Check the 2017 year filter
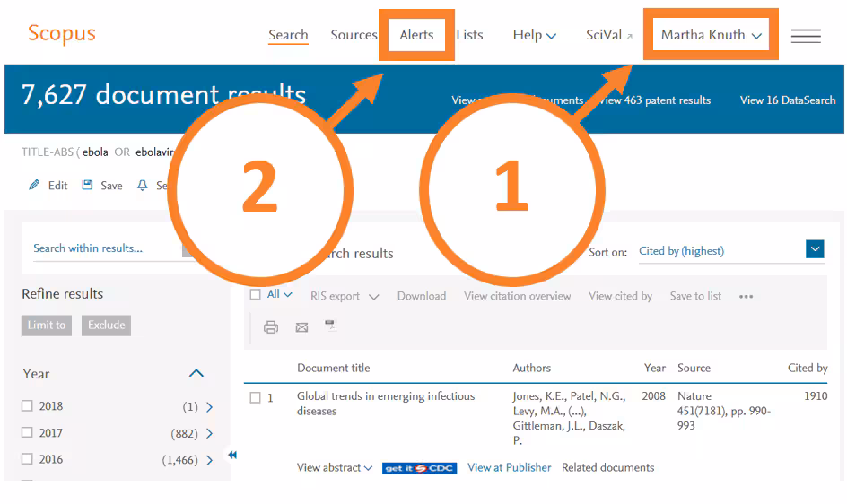This screenshot has height=504, width=847. 27,432
